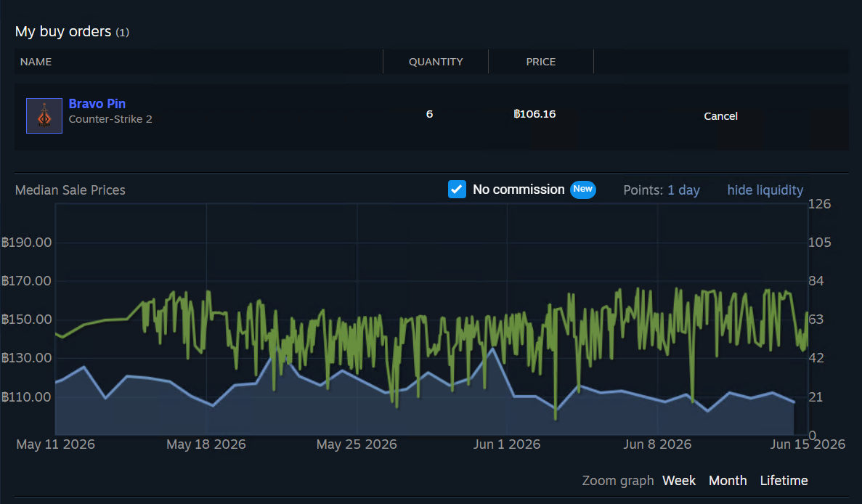Zoom graph to Week

679,480
